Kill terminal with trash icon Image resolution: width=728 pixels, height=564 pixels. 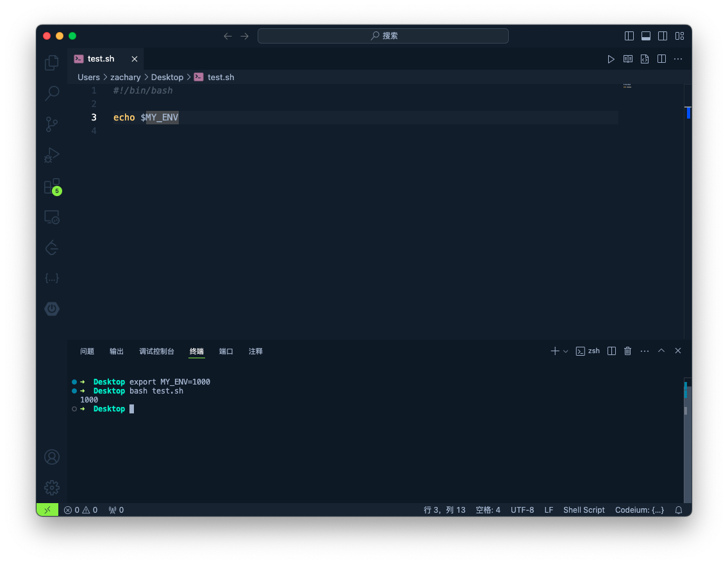[628, 351]
